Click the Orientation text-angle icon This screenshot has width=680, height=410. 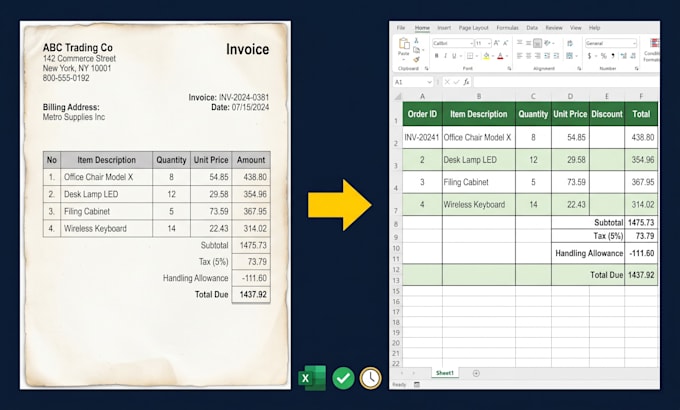[x=547, y=43]
